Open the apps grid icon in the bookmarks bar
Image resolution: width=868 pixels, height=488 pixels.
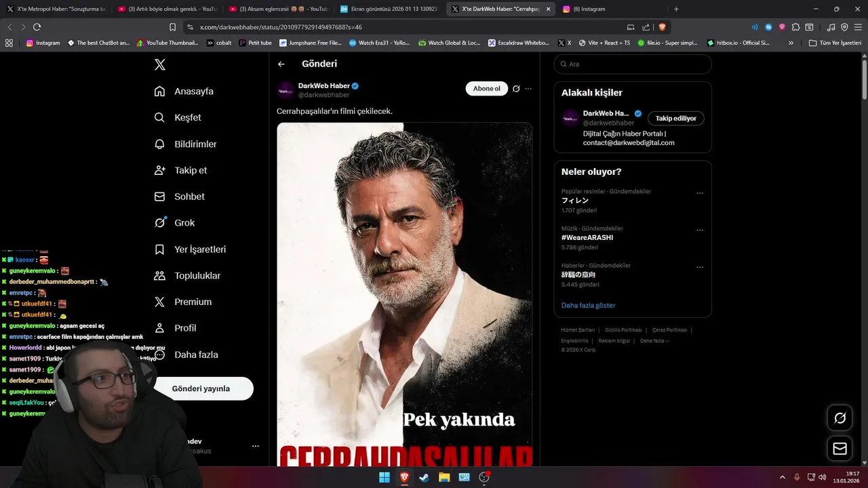coord(9,43)
